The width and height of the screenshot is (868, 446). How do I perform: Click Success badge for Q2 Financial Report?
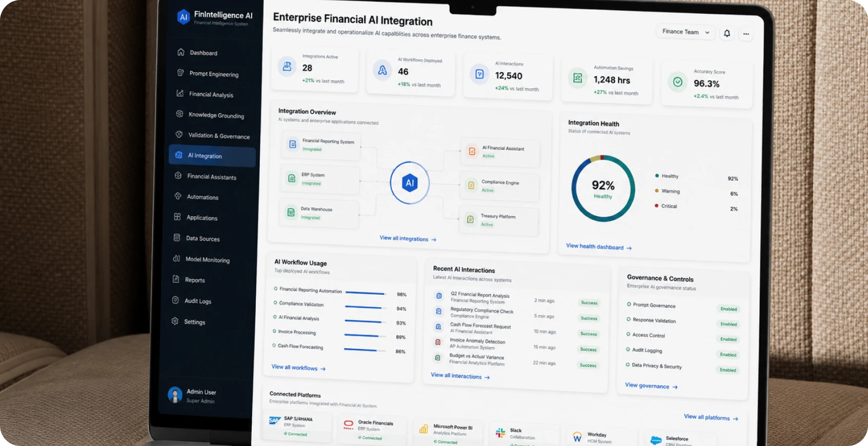589,303
